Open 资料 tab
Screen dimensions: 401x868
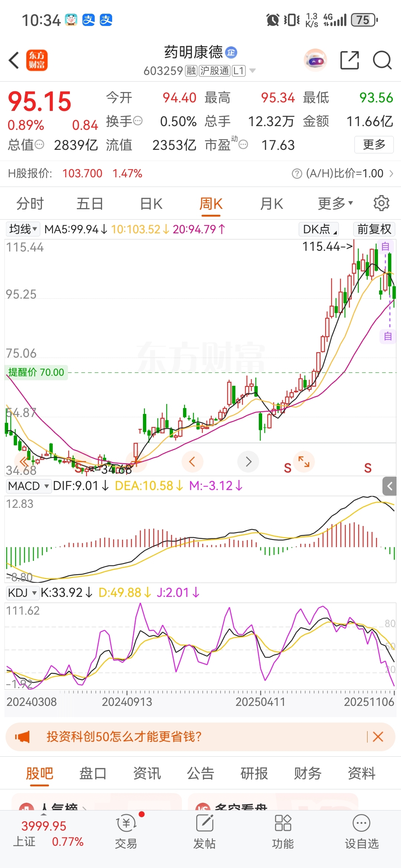pyautogui.click(x=362, y=773)
